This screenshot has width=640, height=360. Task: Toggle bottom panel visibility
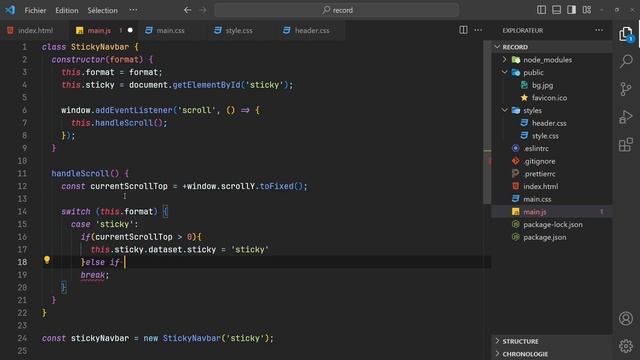(x=556, y=10)
